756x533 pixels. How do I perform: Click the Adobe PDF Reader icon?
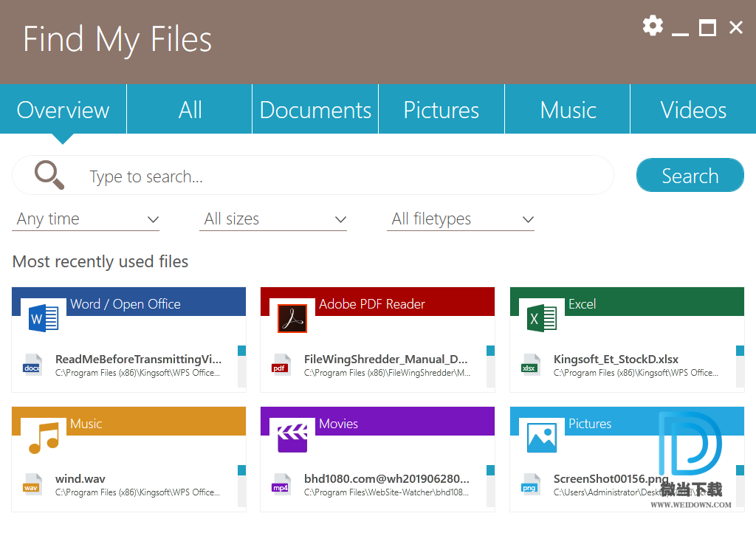click(x=292, y=319)
